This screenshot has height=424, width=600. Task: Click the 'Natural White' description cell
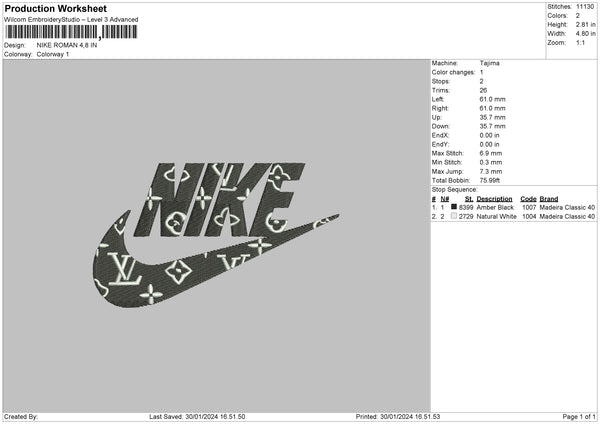pos(496,217)
